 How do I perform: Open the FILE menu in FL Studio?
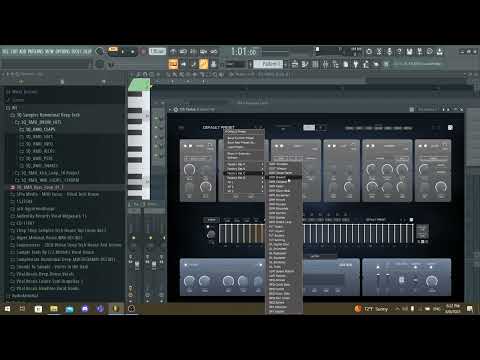tap(5, 52)
